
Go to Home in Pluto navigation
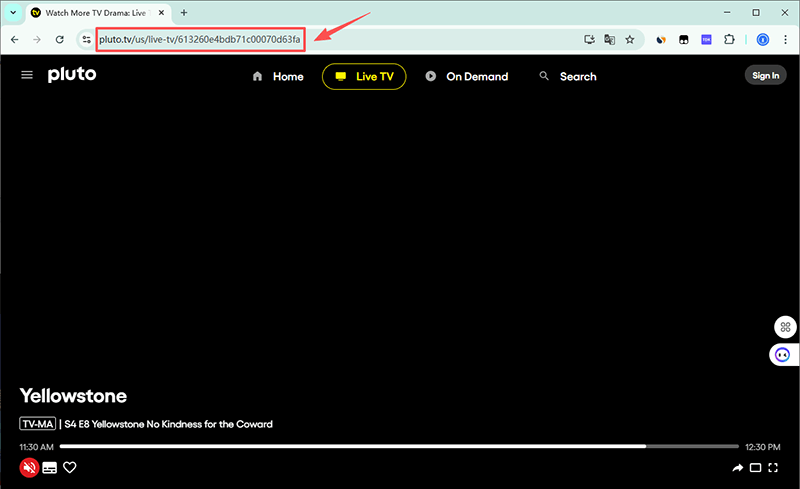[x=278, y=77]
